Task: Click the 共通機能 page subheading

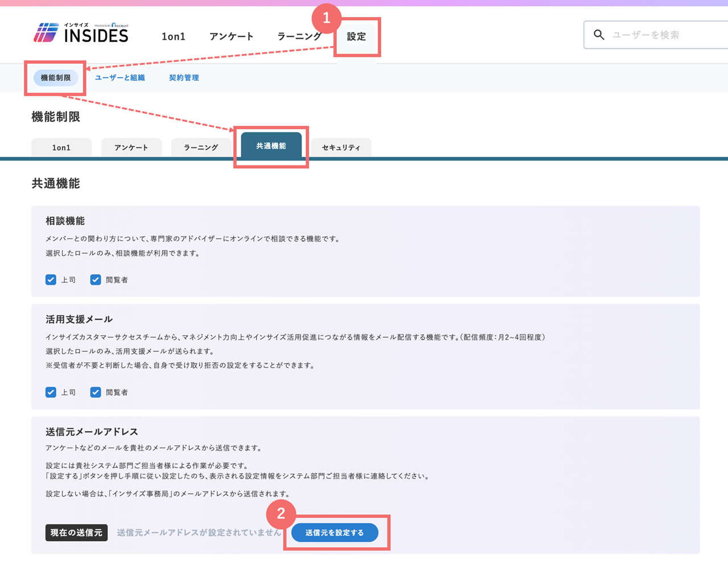Action: [56, 183]
